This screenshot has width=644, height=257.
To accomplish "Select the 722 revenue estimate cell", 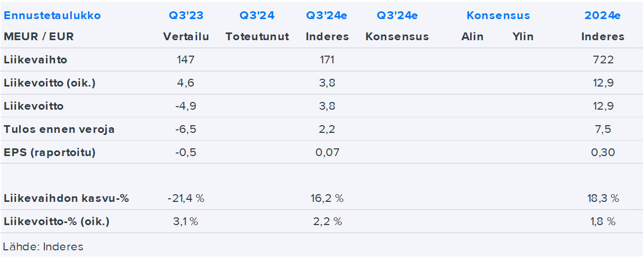I will pos(603,60).
